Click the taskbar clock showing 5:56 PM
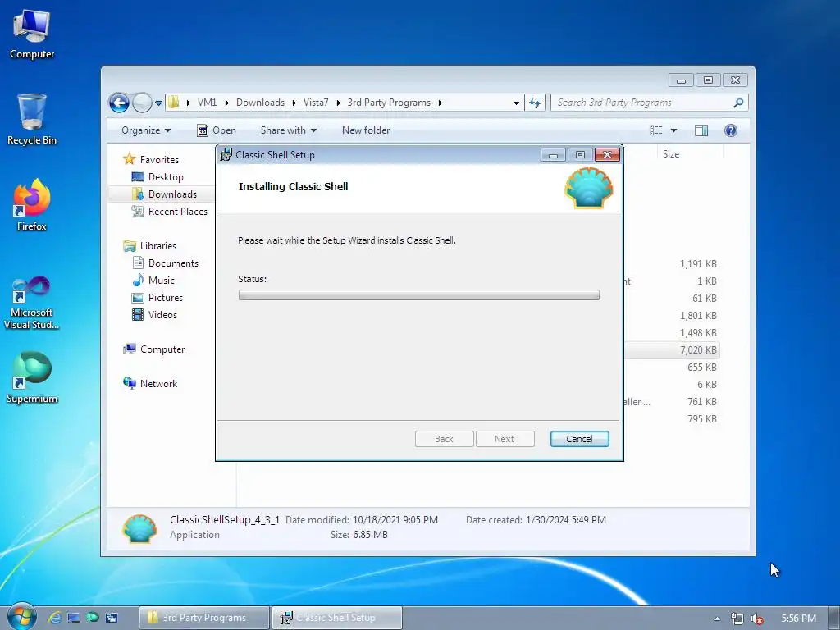The height and width of the screenshot is (630, 840). pyautogui.click(x=798, y=619)
